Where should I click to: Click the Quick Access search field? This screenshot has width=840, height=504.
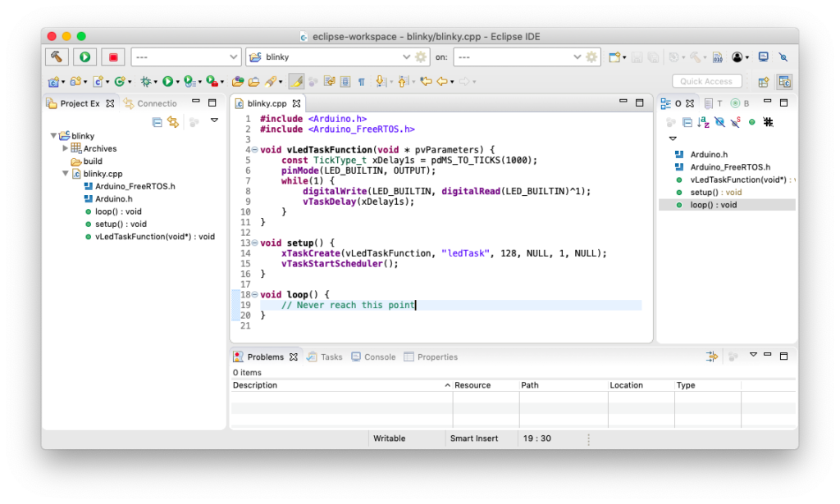[706, 81]
